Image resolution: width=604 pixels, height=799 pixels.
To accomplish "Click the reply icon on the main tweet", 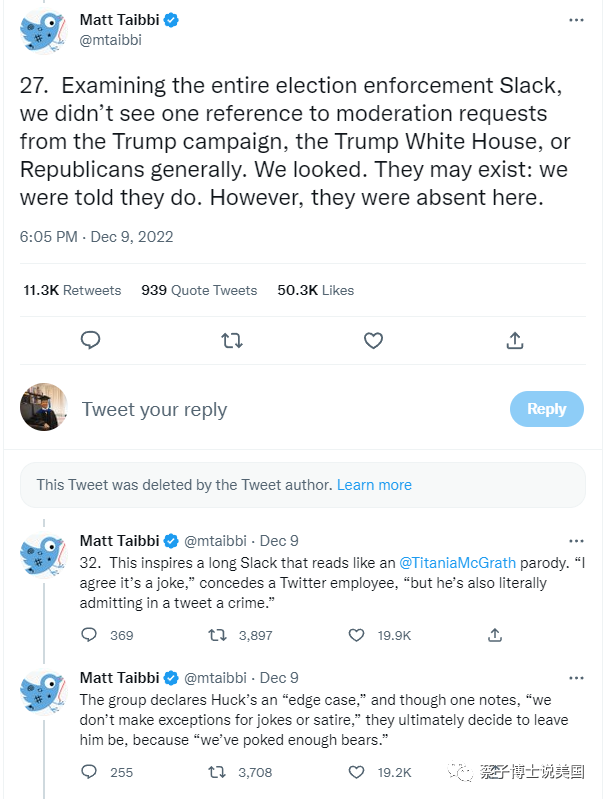I will (90, 341).
